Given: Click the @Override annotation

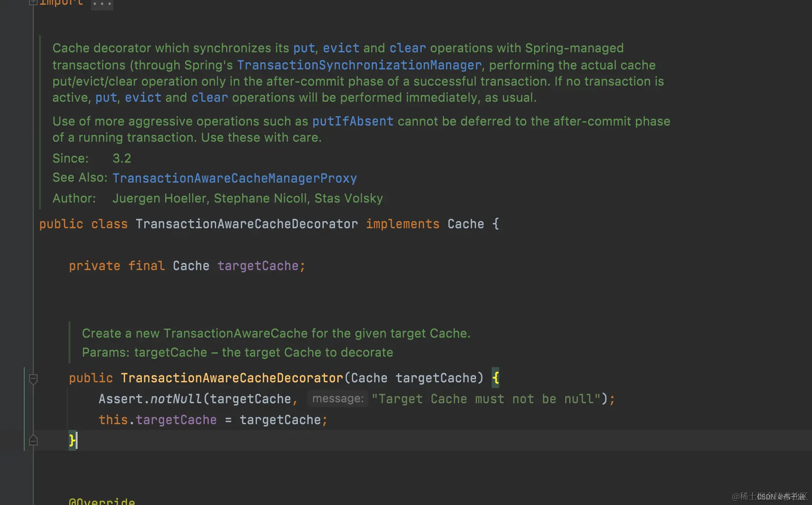Looking at the screenshot, I should 102,501.
